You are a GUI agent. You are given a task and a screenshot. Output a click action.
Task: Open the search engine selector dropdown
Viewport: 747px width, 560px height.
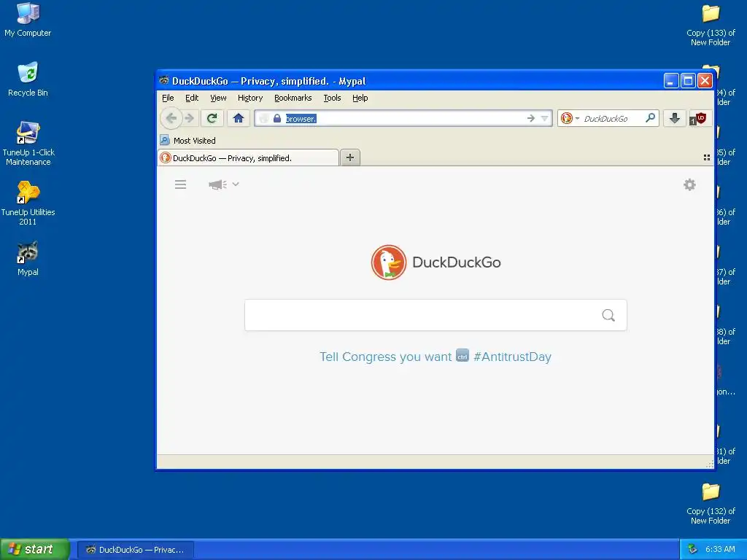coord(569,118)
